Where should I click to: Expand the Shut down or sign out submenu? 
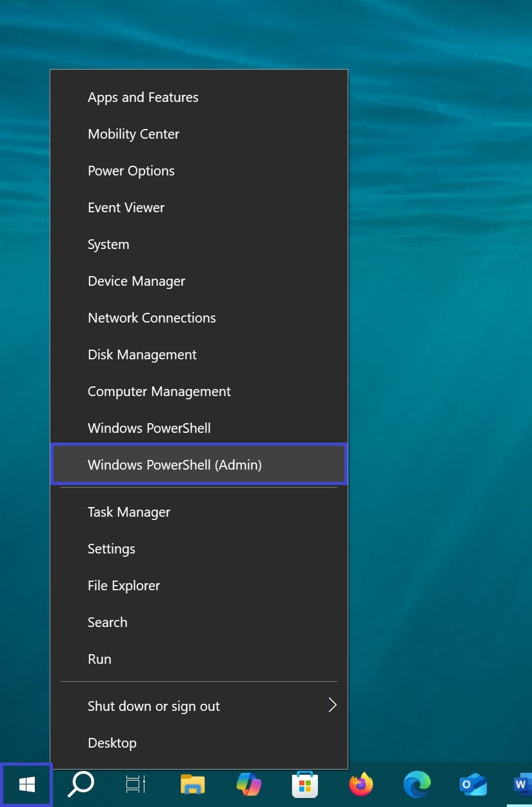(x=199, y=706)
